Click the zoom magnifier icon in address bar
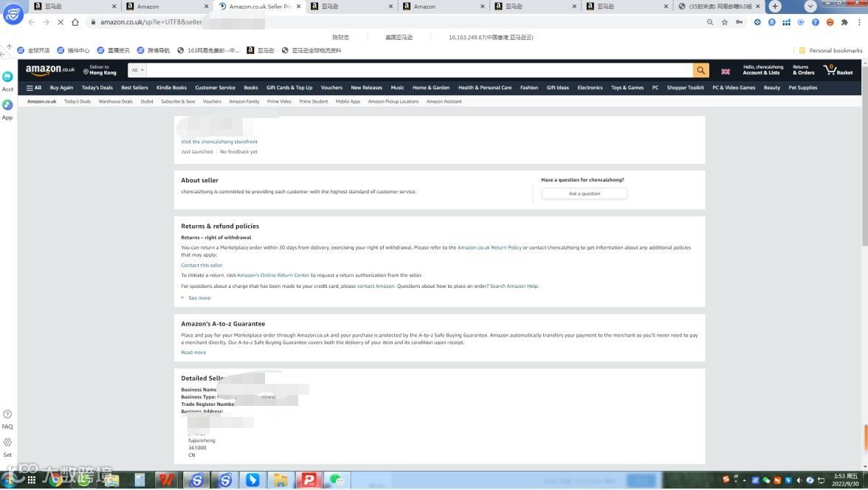The height and width of the screenshot is (490, 868). tap(710, 22)
